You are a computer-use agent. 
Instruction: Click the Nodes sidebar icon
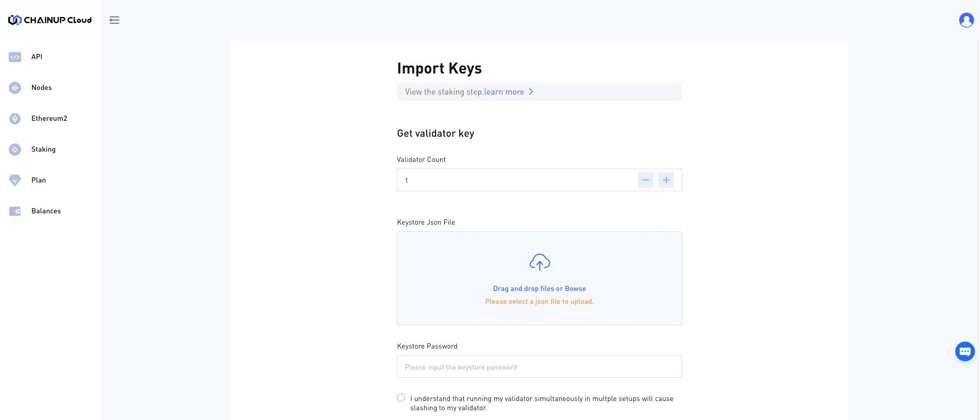[15, 88]
